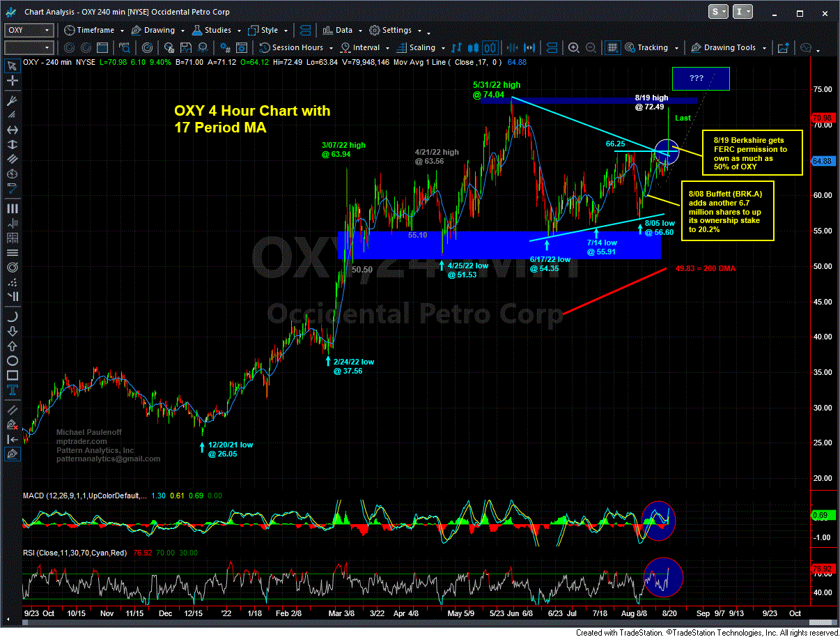Select the pointer arrow tool

(x=12, y=66)
